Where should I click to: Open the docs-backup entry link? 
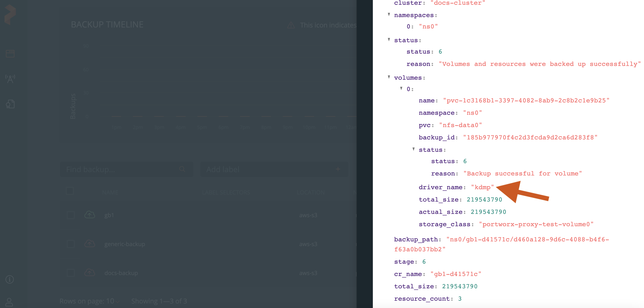pyautogui.click(x=121, y=273)
